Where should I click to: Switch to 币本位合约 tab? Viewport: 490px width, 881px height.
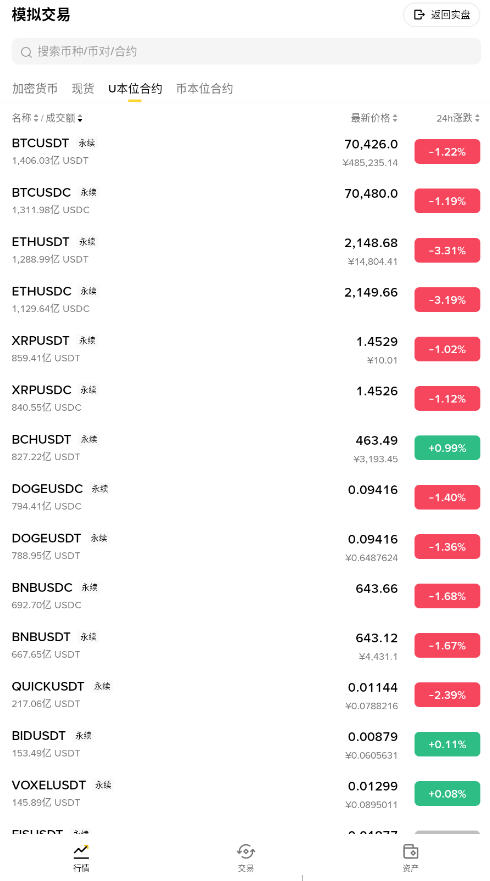pyautogui.click(x=205, y=89)
